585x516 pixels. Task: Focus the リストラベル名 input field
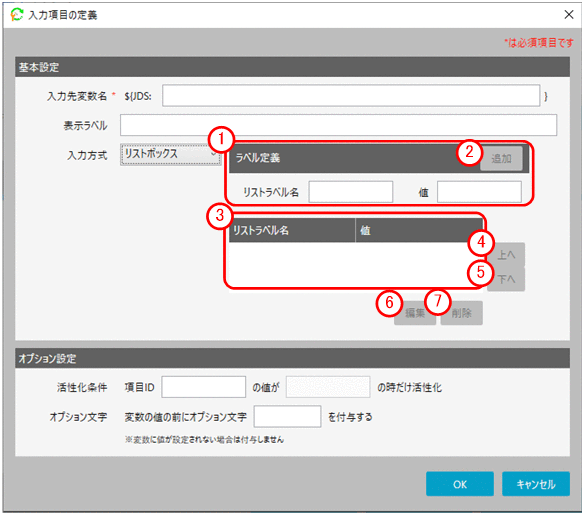point(351,192)
